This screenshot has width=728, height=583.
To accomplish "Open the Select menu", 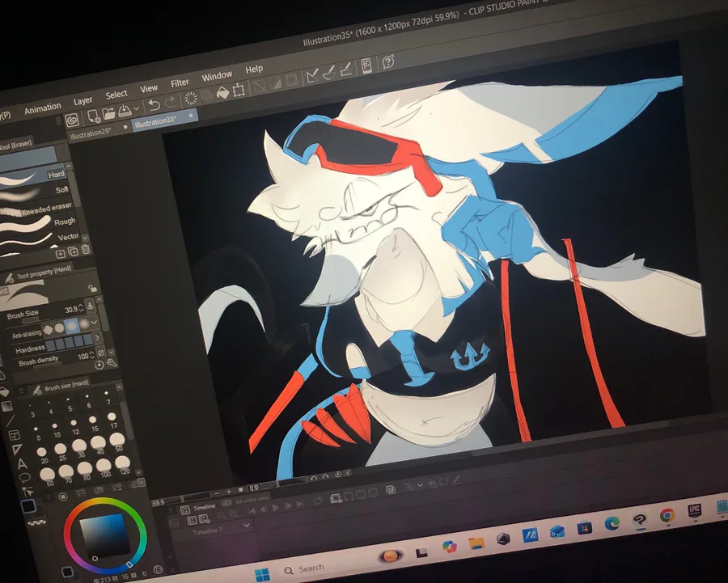I will [x=116, y=95].
